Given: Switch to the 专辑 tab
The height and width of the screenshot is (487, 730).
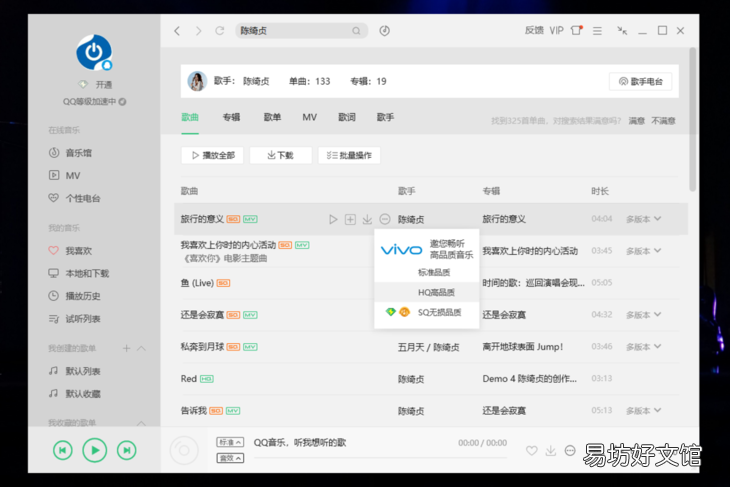Looking at the screenshot, I should [231, 117].
